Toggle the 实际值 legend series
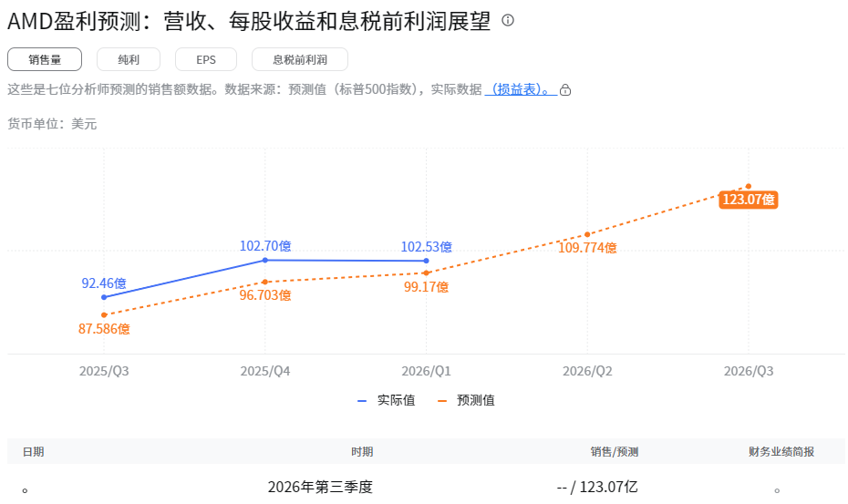Image resolution: width=848 pixels, height=504 pixels. pos(386,400)
